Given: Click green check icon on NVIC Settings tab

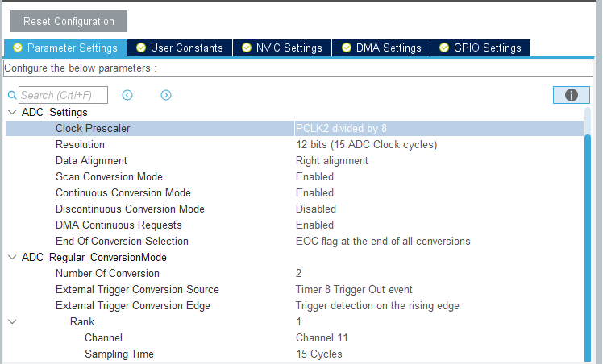Looking at the screenshot, I should 247,48.
